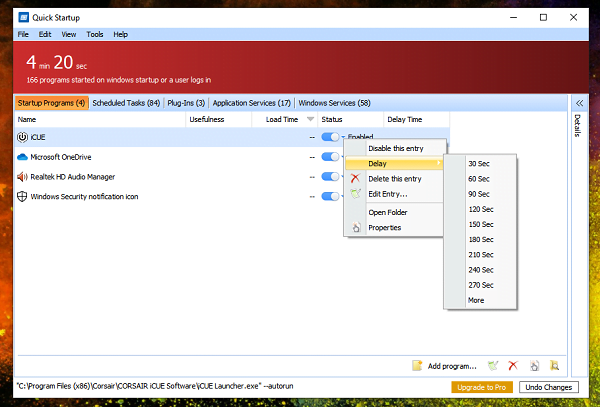600x407 pixels.
Task: Choose 90 Sec delay
Action: (x=479, y=194)
